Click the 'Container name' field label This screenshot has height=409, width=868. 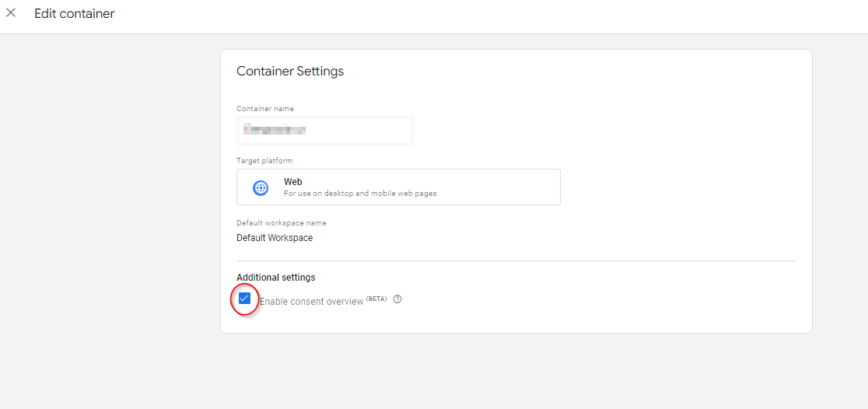point(265,109)
